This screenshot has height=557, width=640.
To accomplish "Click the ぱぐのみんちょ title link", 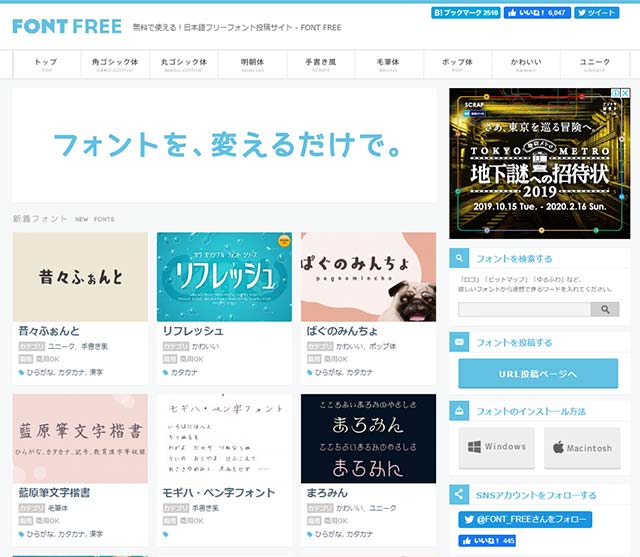I will pos(342,331).
